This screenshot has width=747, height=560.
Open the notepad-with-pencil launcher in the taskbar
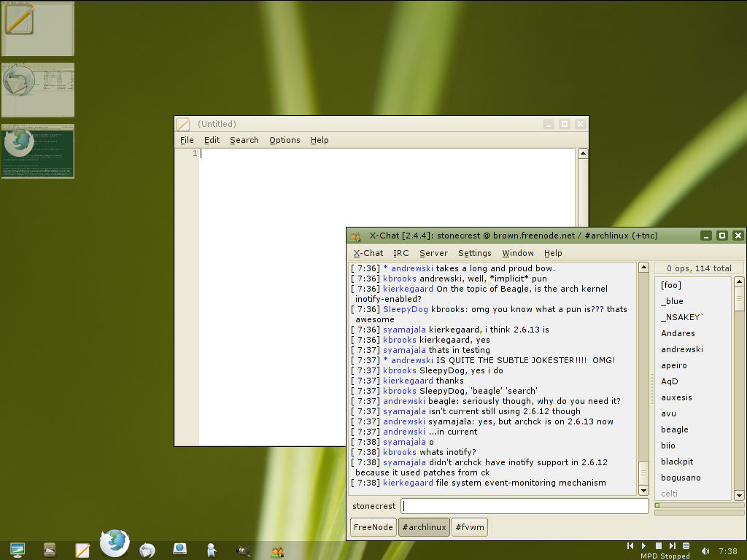(x=82, y=551)
